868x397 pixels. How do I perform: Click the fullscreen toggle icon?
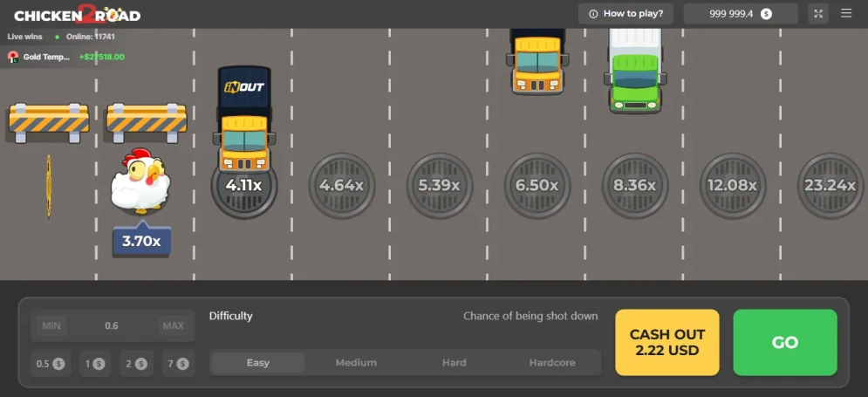click(818, 14)
